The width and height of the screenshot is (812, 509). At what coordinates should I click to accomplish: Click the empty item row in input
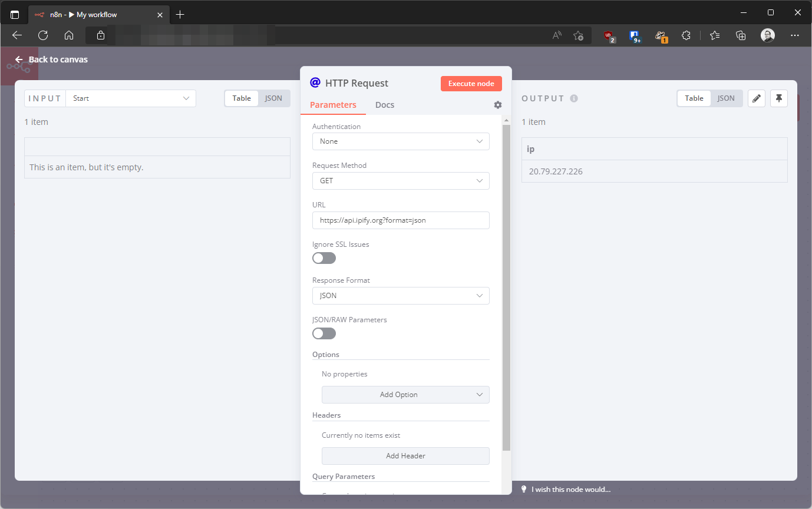point(157,167)
